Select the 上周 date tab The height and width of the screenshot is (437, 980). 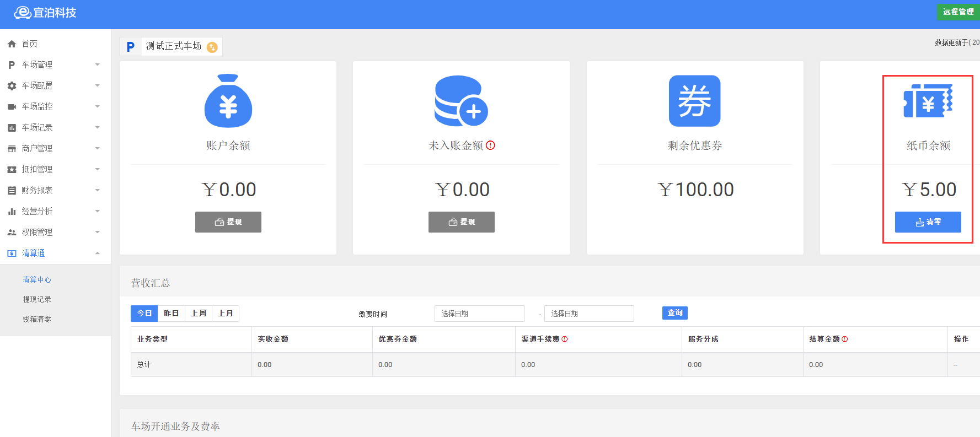click(x=199, y=314)
